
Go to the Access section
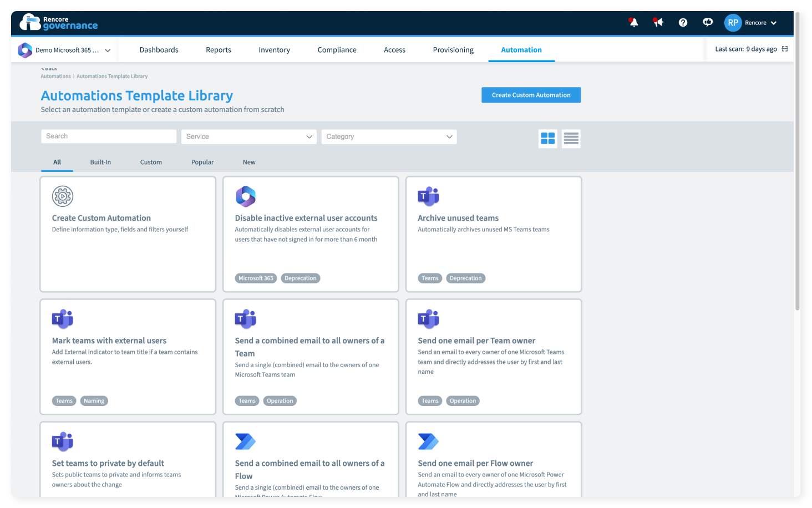[x=395, y=50]
